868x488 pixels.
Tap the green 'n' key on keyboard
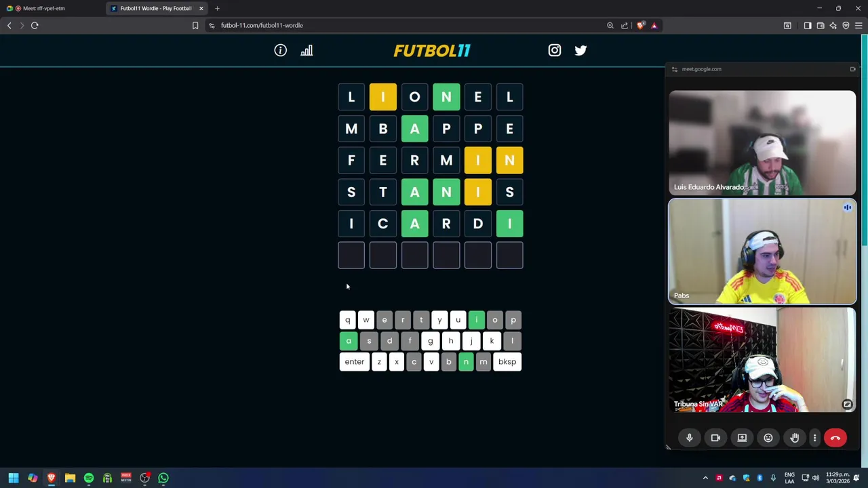(x=466, y=362)
